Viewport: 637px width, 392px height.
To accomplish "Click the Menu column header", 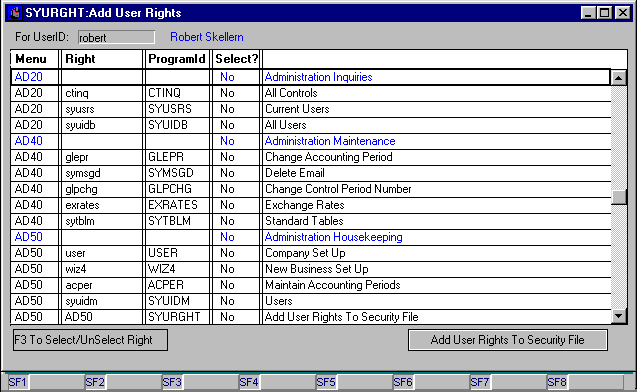I will click(x=35, y=59).
